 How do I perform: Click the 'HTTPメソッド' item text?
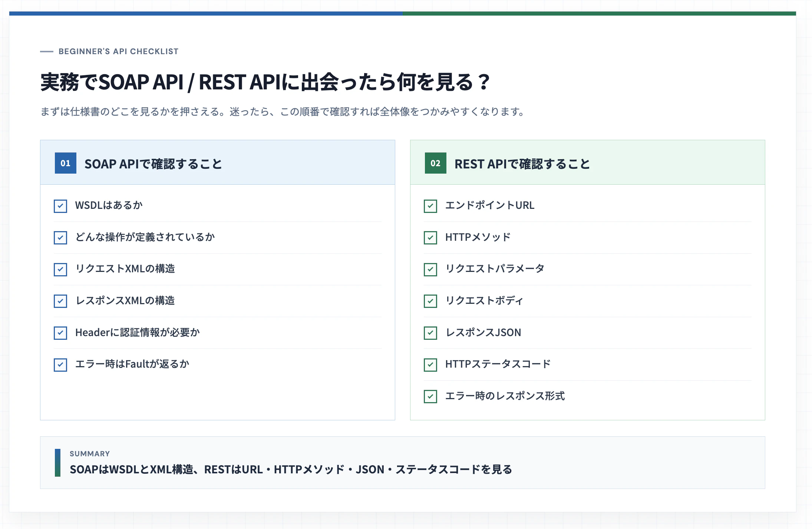pos(478,237)
